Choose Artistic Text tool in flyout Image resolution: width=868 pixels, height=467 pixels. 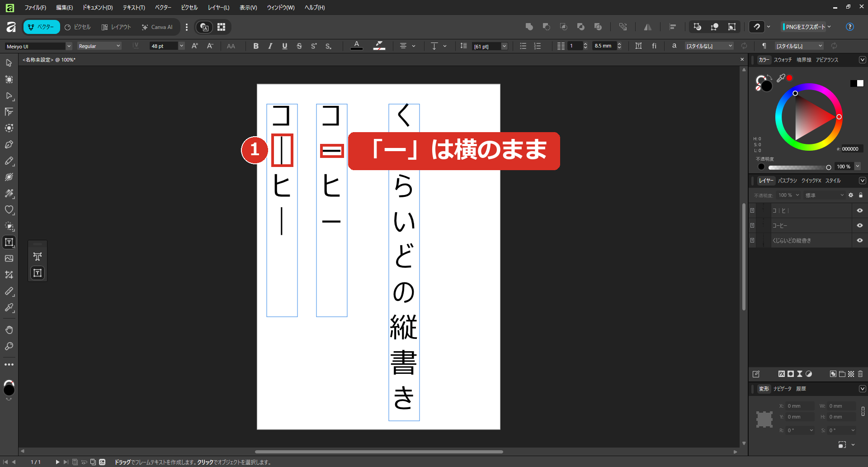click(x=38, y=257)
